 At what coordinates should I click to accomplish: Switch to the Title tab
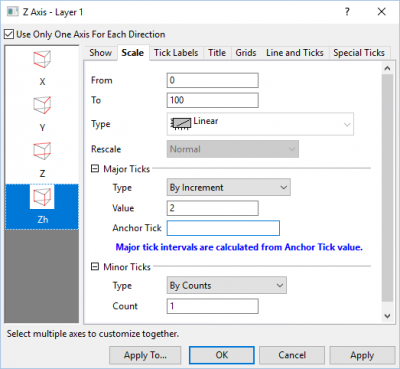point(217,53)
